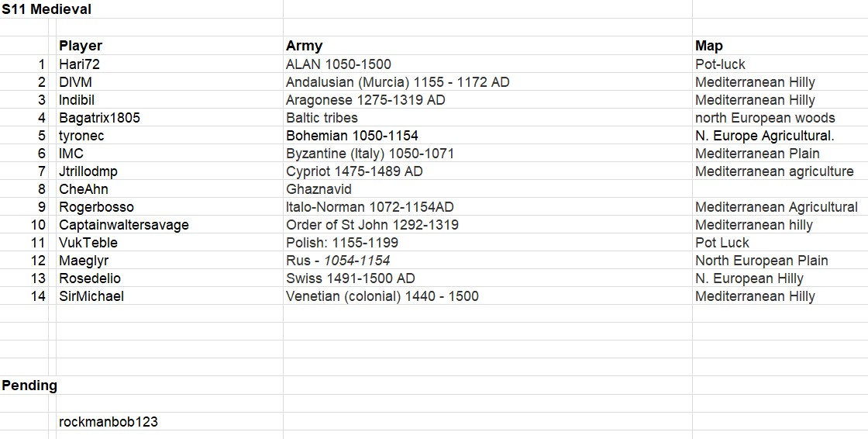This screenshot has height=439, width=868.
Task: Click the Andalusian (Murcia) 1155 - 1172 AD cell
Action: 487,82
